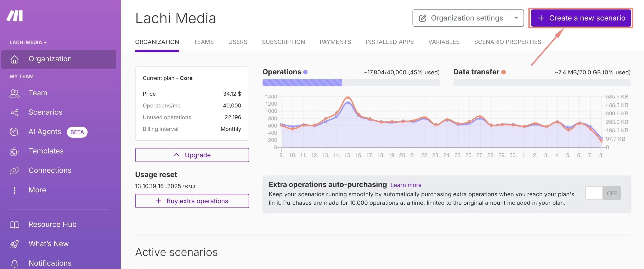644x269 pixels.
Task: Click the Operations/mo value 40,000
Action: coord(232,106)
